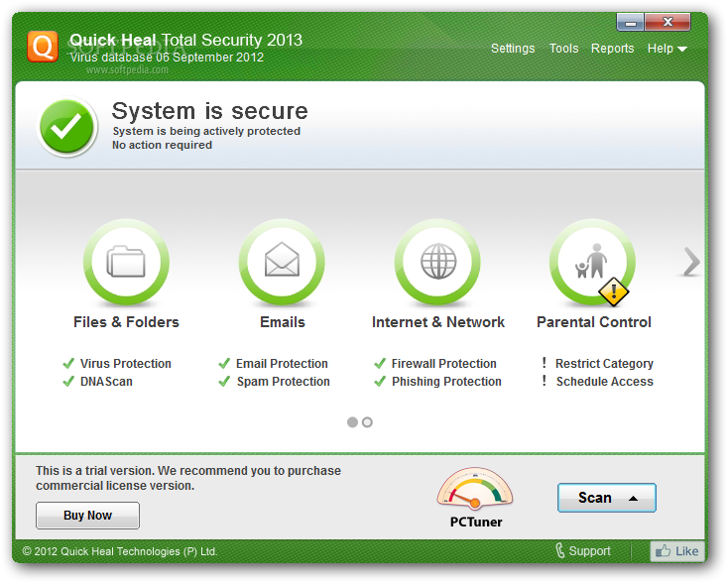Image resolution: width=728 pixels, height=583 pixels.
Task: Open the Reports menu
Action: 612,49
